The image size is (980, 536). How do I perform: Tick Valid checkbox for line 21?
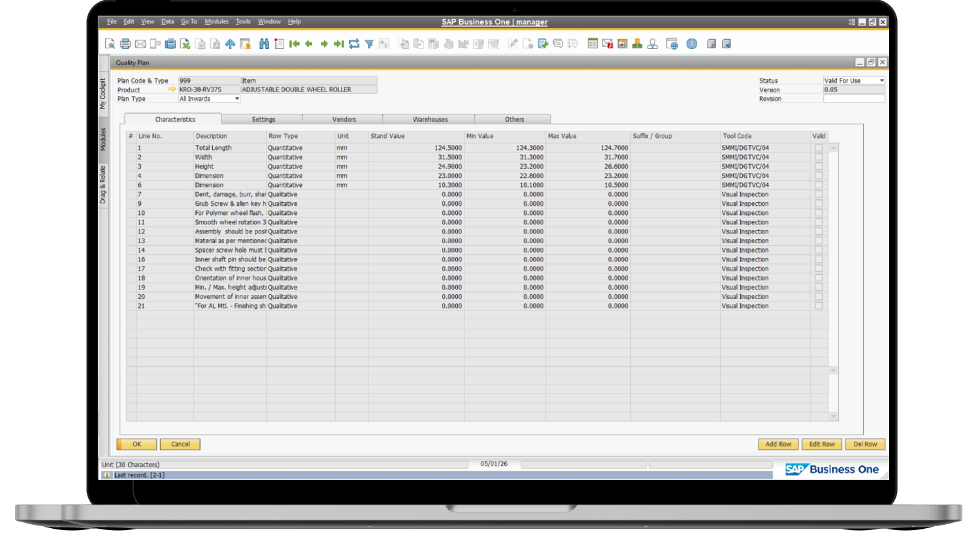tap(819, 306)
